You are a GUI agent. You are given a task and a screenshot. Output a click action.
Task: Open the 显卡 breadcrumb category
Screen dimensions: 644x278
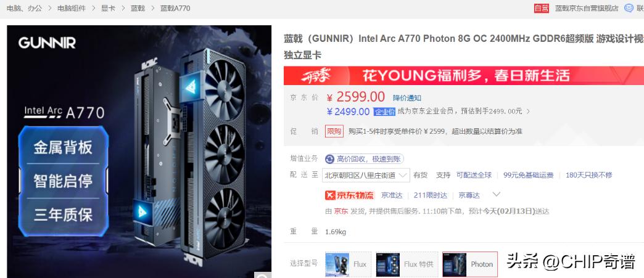(x=109, y=8)
